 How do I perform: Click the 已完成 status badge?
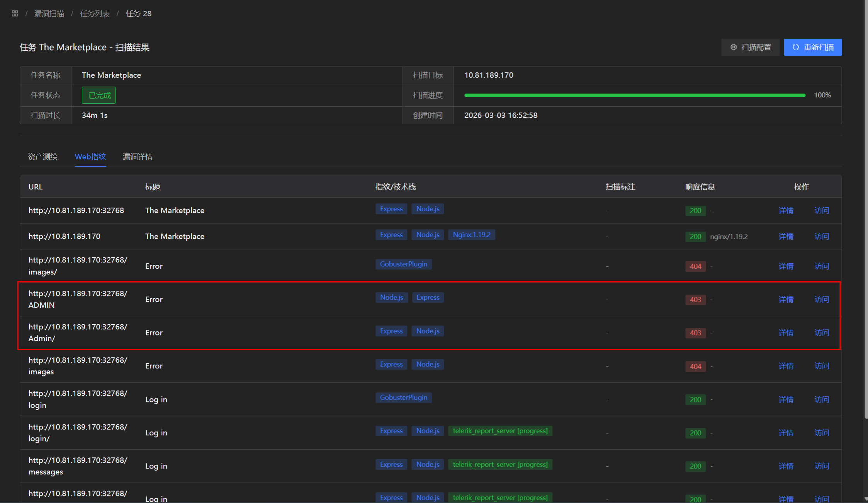tap(99, 95)
